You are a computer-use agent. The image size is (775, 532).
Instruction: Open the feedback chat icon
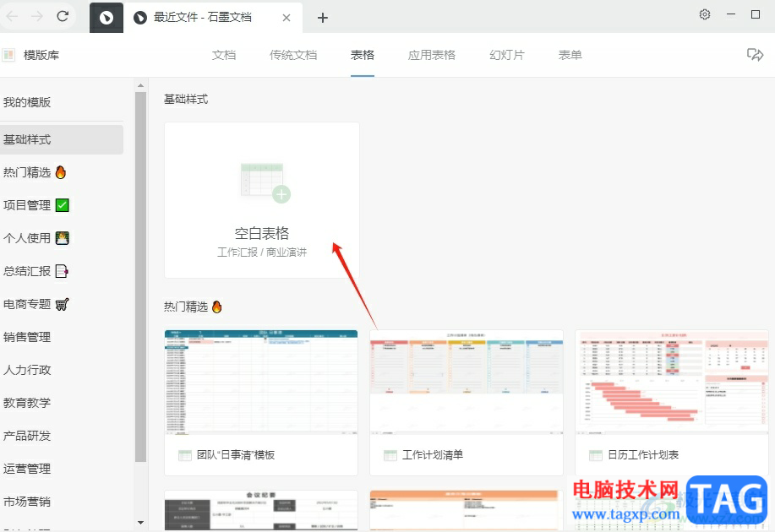[755, 54]
